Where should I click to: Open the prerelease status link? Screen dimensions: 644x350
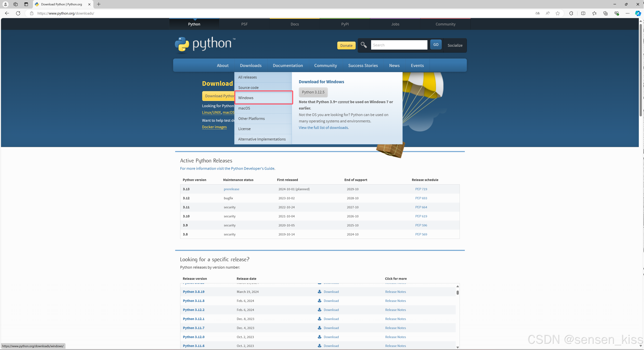click(231, 189)
